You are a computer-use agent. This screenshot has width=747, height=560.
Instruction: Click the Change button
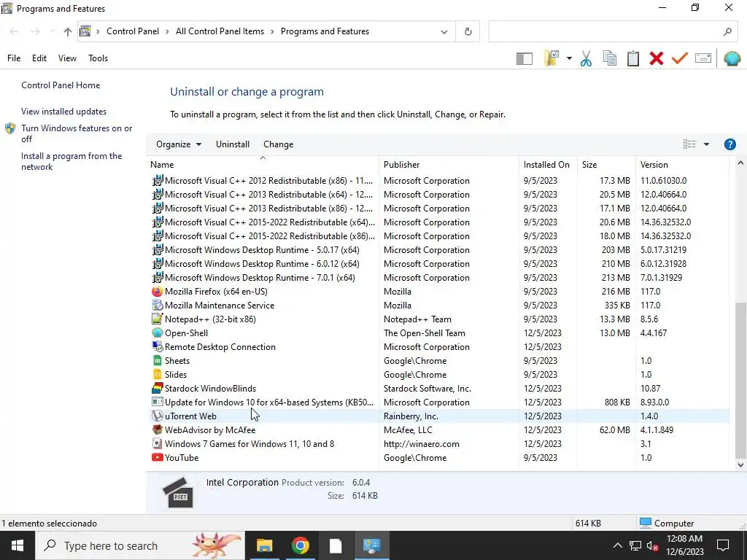pyautogui.click(x=278, y=144)
